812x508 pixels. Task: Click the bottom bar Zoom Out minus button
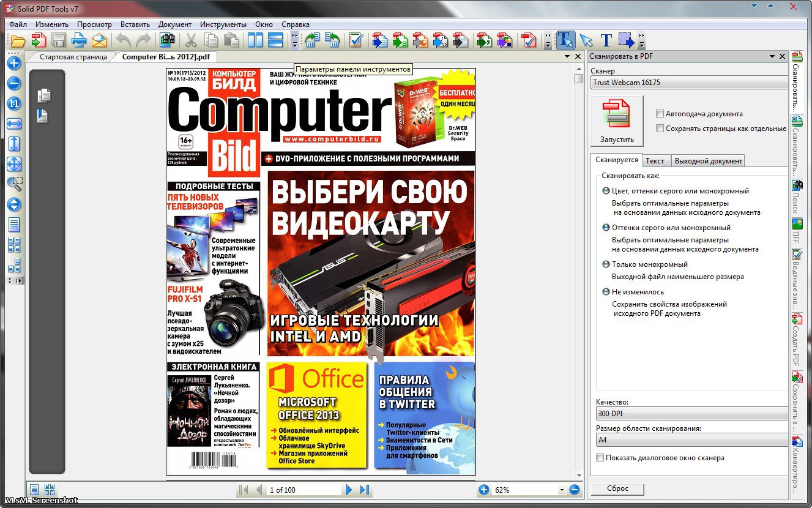[x=574, y=490]
